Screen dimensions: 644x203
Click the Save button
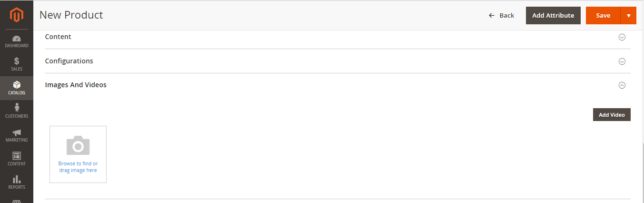[603, 15]
